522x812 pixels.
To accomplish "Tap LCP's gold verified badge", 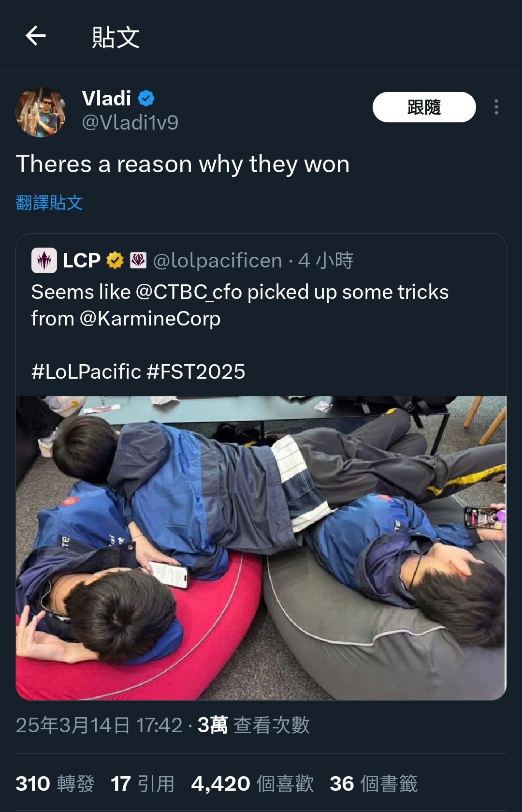I will [x=115, y=261].
